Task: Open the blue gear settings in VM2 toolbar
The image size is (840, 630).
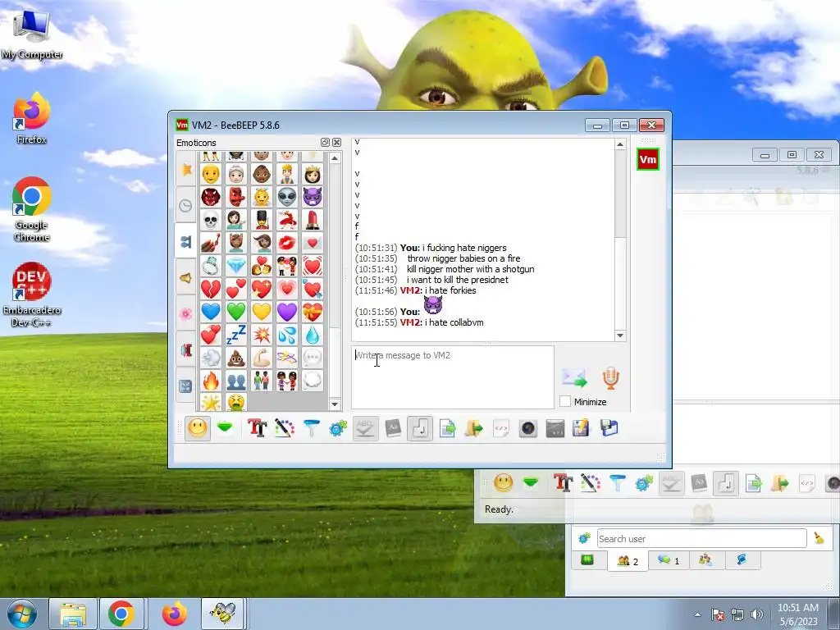Action: pyautogui.click(x=338, y=428)
